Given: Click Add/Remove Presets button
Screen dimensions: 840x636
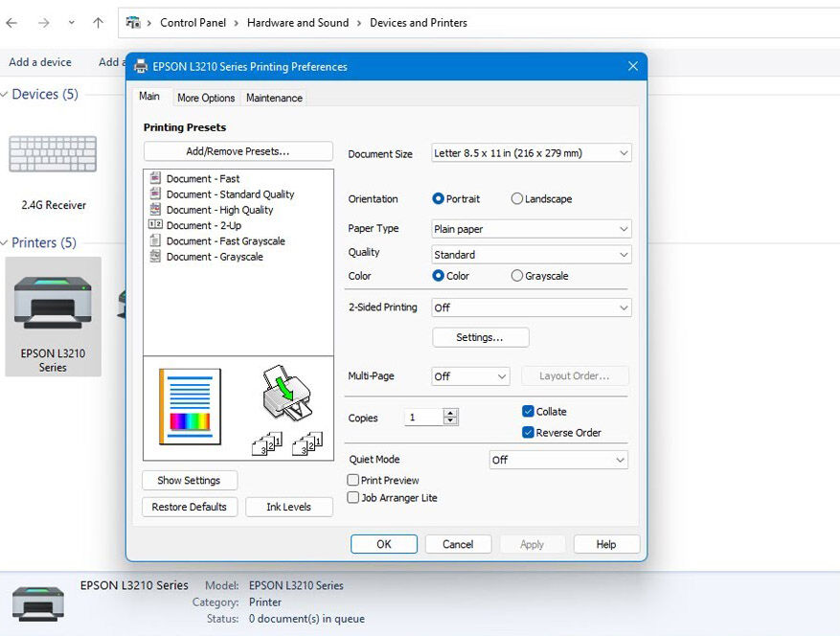Looking at the screenshot, I should tap(238, 151).
